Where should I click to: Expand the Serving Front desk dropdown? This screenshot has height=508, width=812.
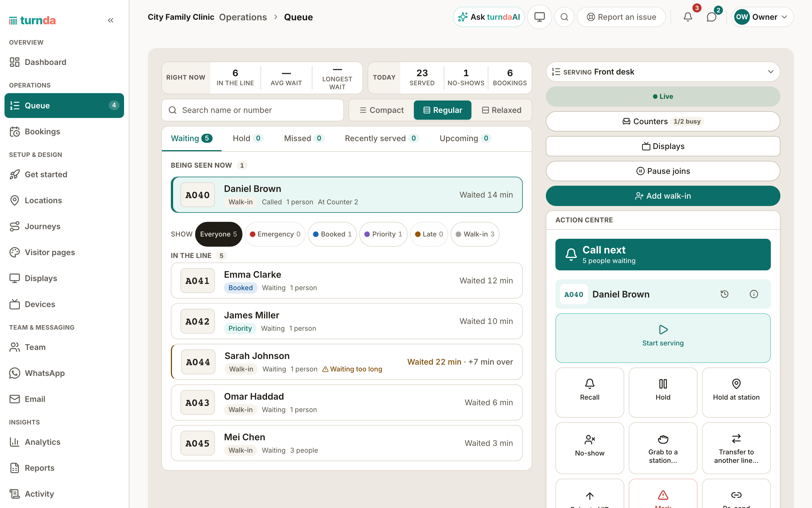(x=663, y=72)
